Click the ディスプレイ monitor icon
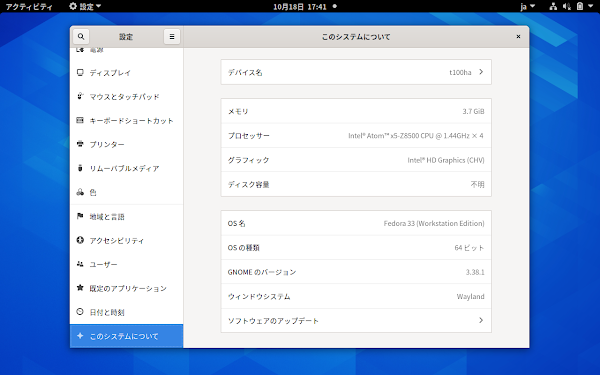Screen dimensions: 600x375 (x=80, y=73)
